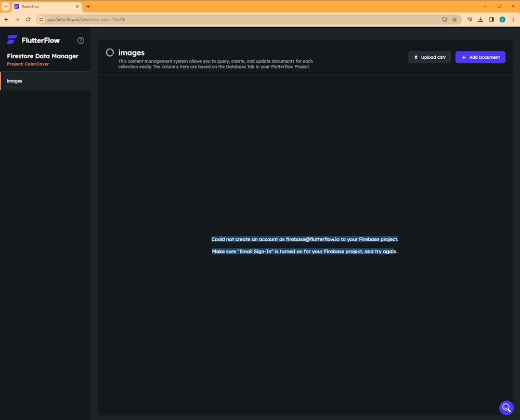Viewport: 520px width, 420px height.
Task: Reload the current page
Action: coord(28,20)
